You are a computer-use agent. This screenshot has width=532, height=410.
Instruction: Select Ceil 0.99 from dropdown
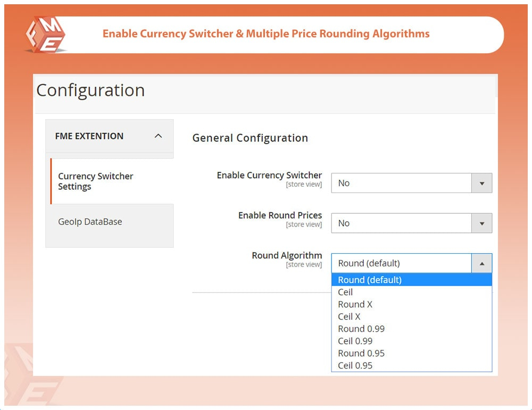pos(355,341)
